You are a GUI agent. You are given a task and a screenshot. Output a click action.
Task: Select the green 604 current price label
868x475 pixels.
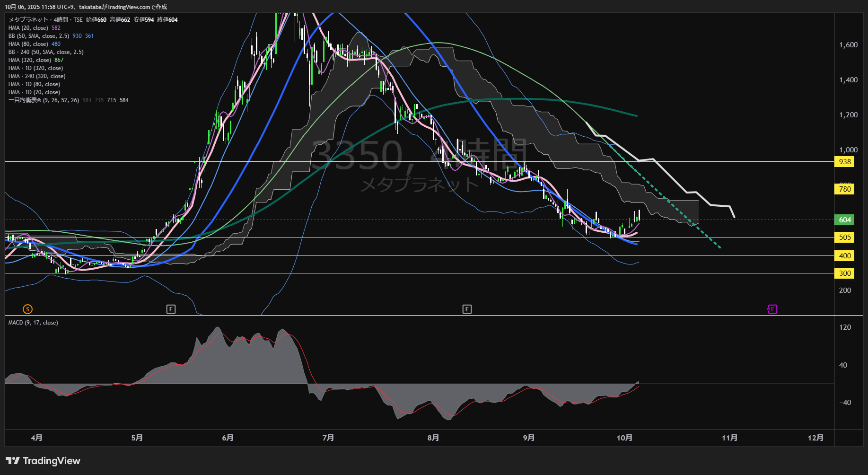coord(844,220)
